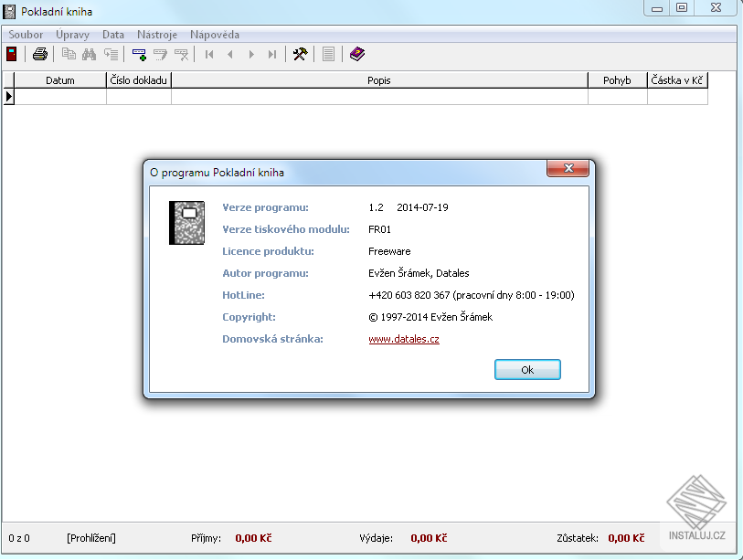This screenshot has height=560, width=743.
Task: Go to last record arrow icon
Action: (272, 55)
